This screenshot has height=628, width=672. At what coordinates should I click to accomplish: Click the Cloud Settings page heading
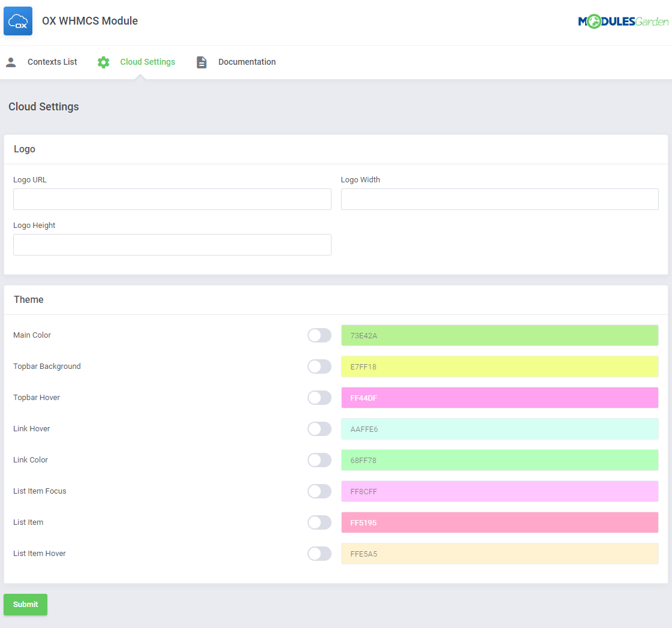coord(44,107)
